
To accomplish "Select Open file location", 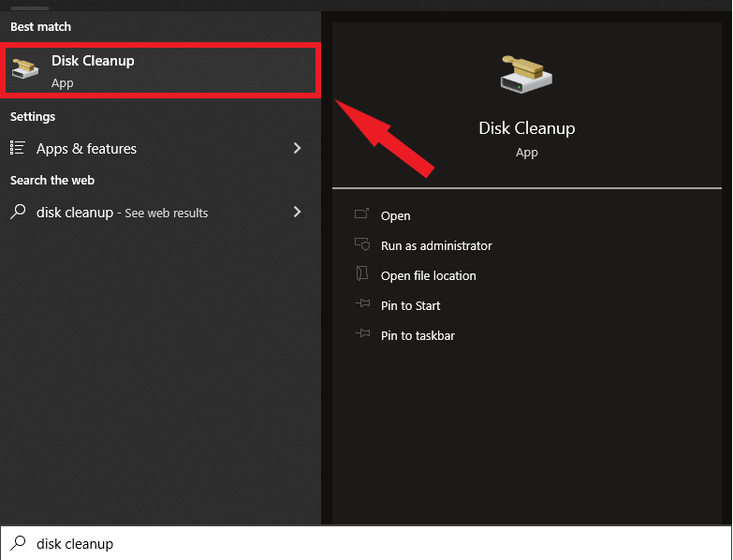I will coord(428,276).
